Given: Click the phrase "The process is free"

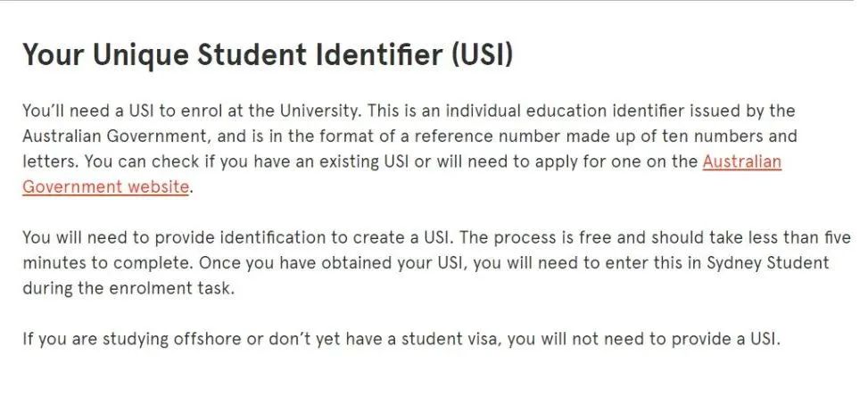Looking at the screenshot, I should [x=517, y=237].
